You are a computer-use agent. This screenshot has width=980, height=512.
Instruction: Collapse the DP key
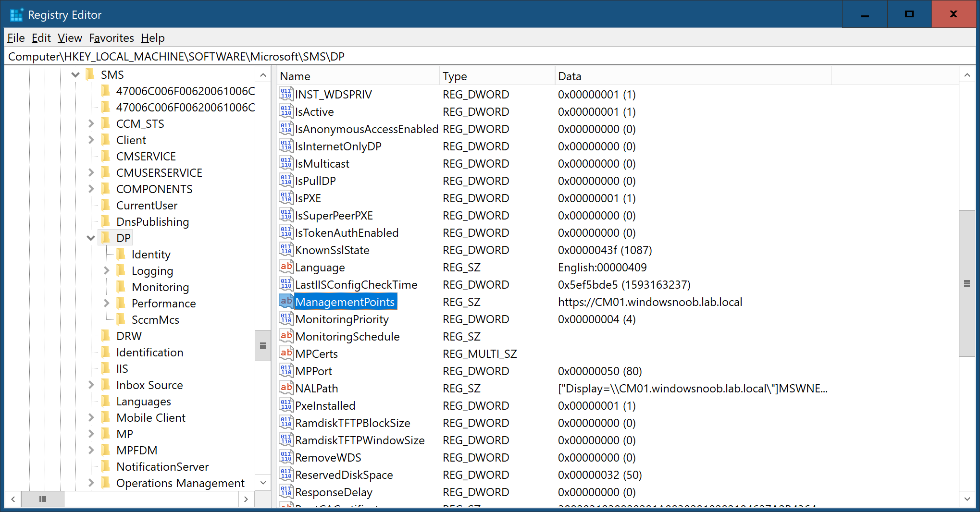[x=91, y=238]
